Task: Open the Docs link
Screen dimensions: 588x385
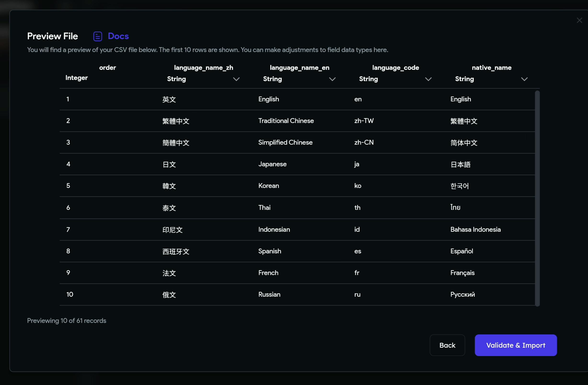Action: click(118, 36)
